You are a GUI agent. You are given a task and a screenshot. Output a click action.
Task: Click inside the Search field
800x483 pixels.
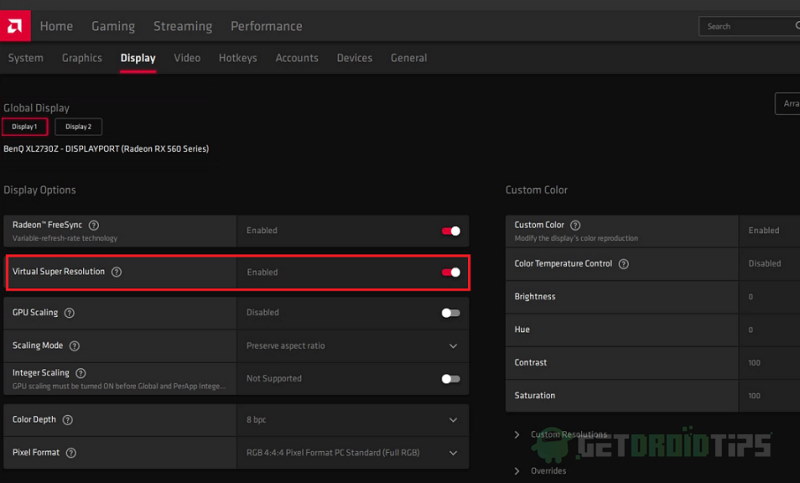(749, 26)
